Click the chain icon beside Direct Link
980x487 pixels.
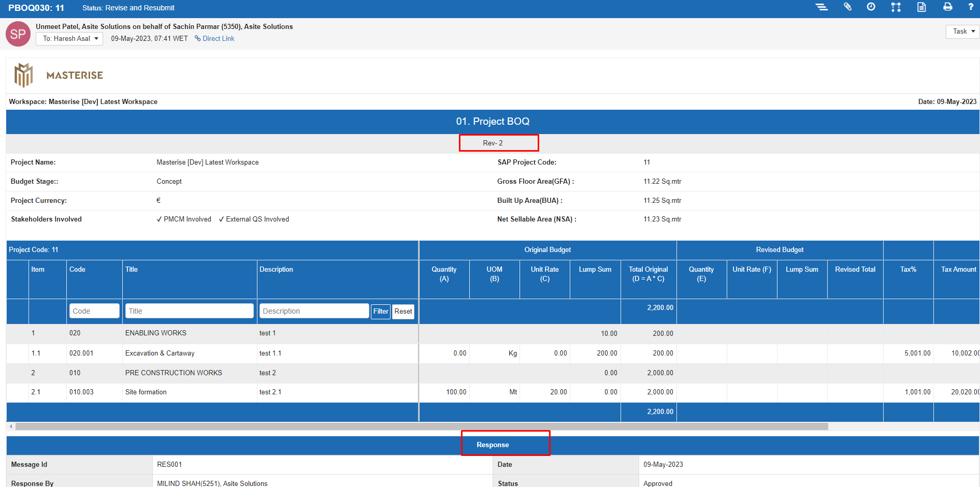pos(197,38)
